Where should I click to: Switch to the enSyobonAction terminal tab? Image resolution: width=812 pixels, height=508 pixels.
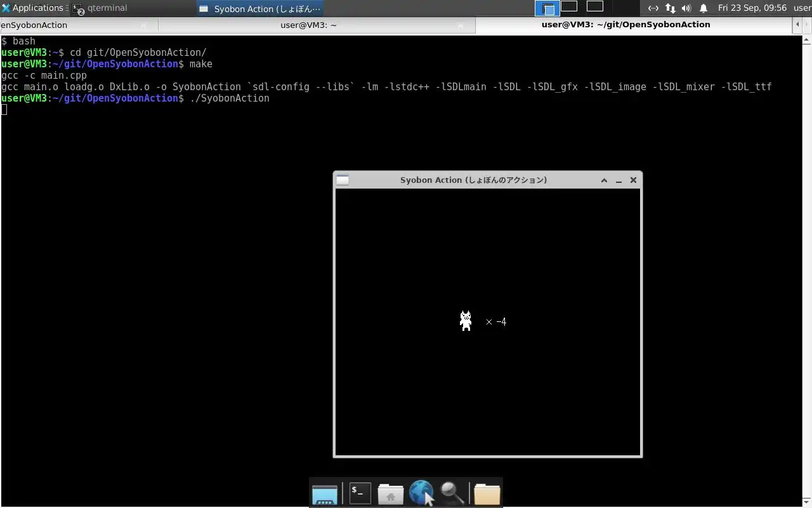[x=79, y=25]
